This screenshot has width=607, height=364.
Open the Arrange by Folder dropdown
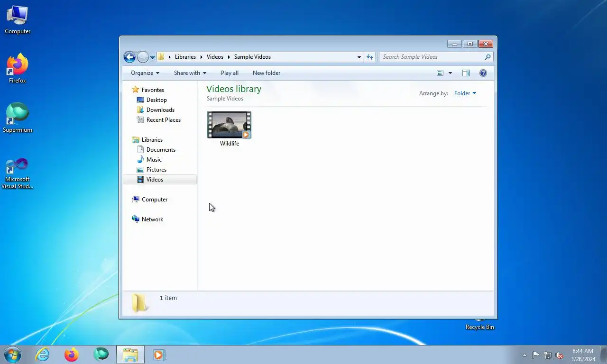465,93
